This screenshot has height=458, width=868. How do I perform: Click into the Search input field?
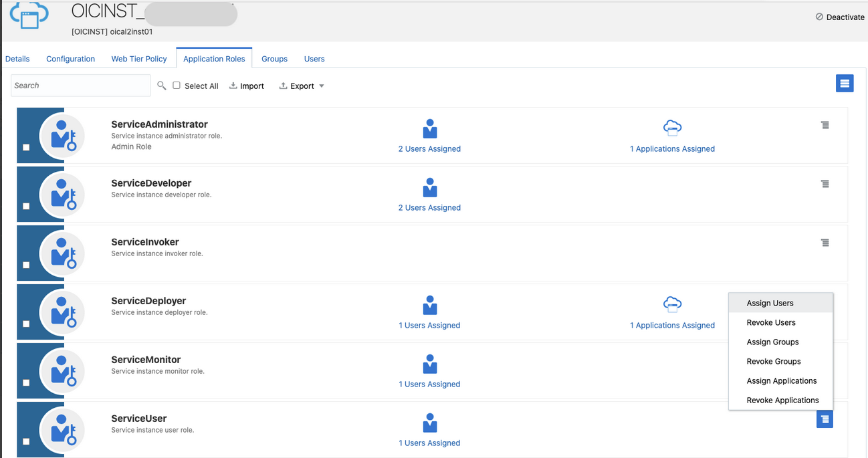[x=80, y=86]
